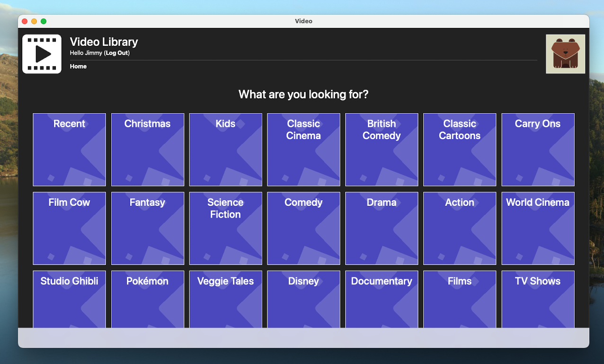The width and height of the screenshot is (604, 364).
Task: Select the Film Cow category
Action: (69, 228)
